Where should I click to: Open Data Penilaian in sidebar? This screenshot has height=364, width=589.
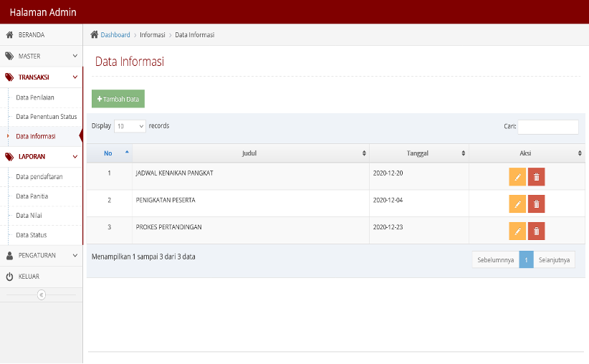click(x=35, y=97)
